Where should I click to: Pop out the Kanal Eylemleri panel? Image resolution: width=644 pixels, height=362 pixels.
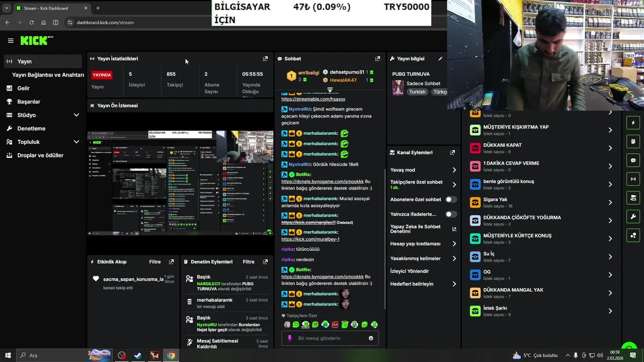(x=452, y=152)
